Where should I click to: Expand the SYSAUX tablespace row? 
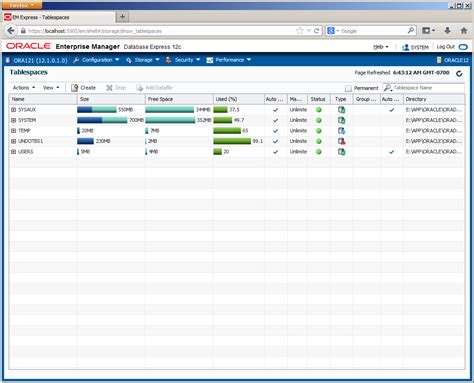tap(13, 110)
